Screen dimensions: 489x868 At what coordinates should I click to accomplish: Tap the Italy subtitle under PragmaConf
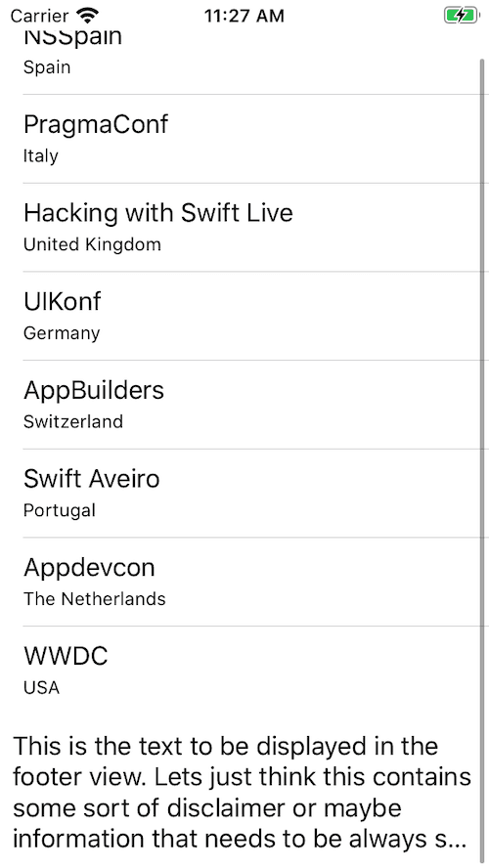click(x=40, y=156)
